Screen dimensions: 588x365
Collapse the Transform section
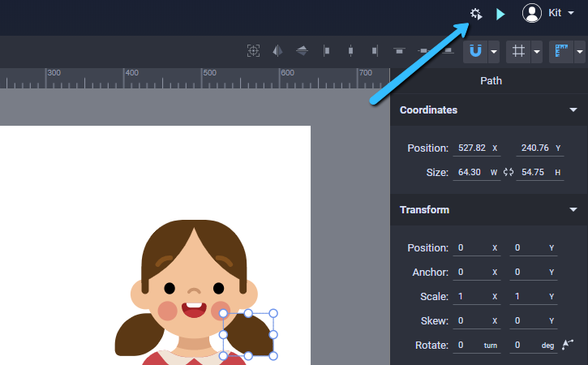[573, 210]
